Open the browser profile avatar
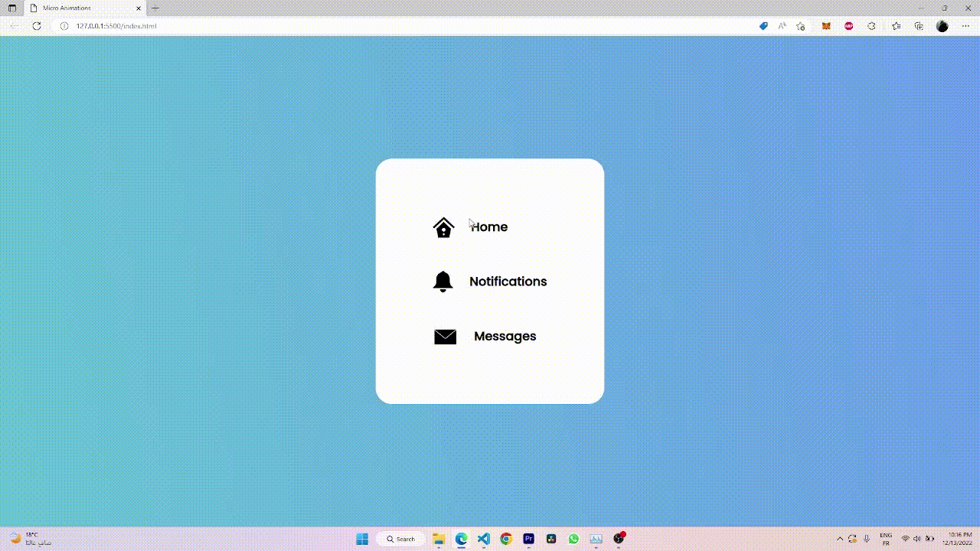Image resolution: width=980 pixels, height=551 pixels. (942, 26)
